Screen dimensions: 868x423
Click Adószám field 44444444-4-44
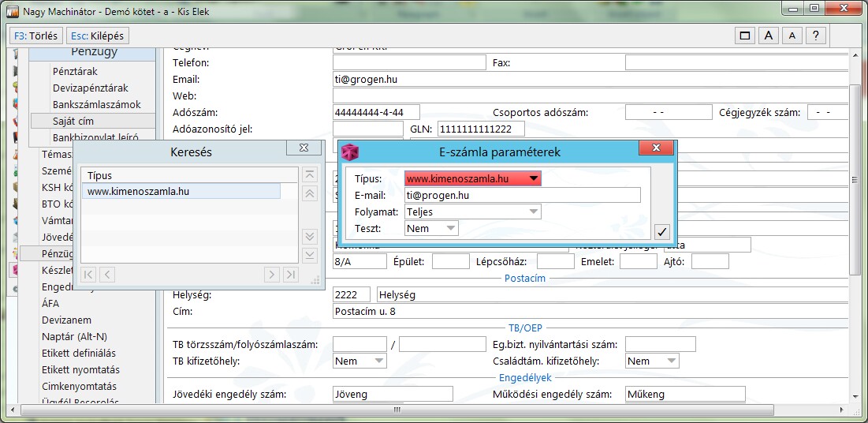pyautogui.click(x=376, y=113)
